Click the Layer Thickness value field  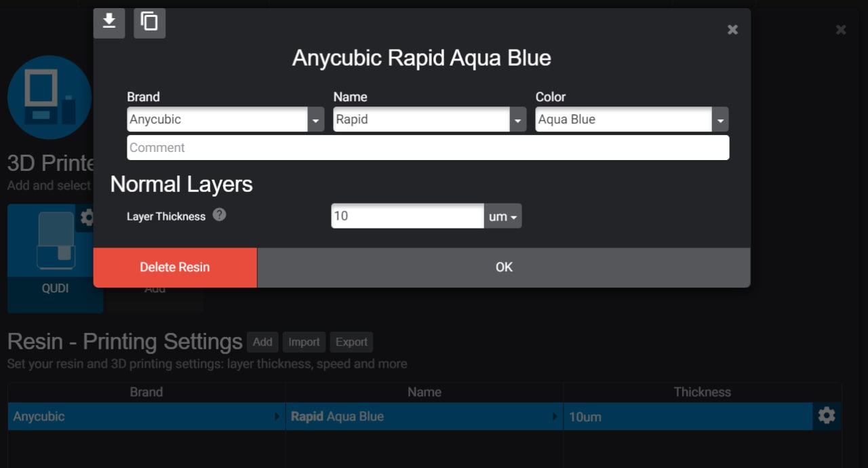point(408,216)
